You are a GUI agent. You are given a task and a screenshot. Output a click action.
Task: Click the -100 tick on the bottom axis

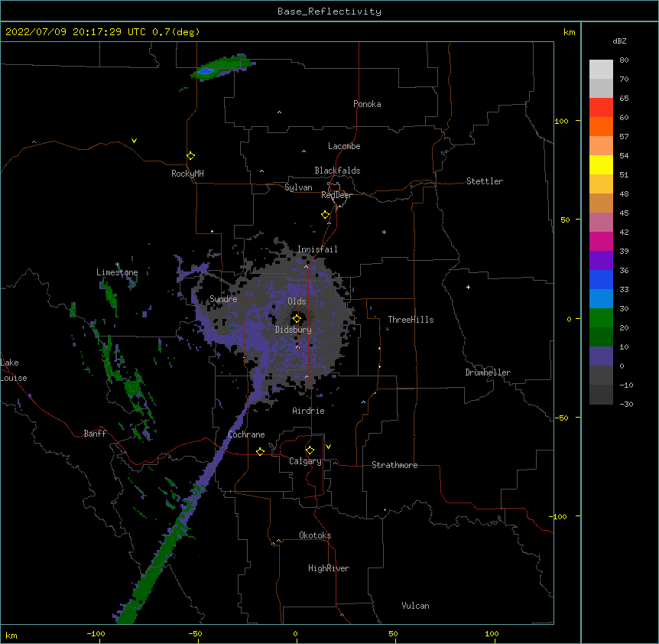tap(96, 633)
